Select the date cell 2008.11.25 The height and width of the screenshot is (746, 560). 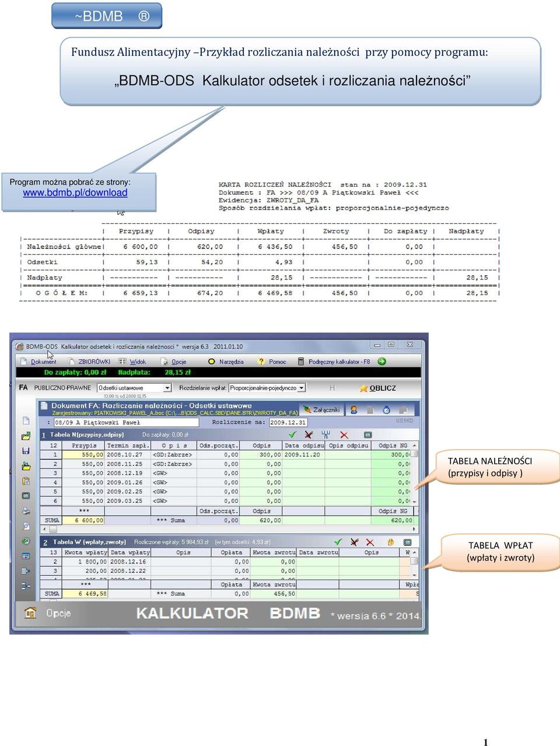click(x=128, y=464)
